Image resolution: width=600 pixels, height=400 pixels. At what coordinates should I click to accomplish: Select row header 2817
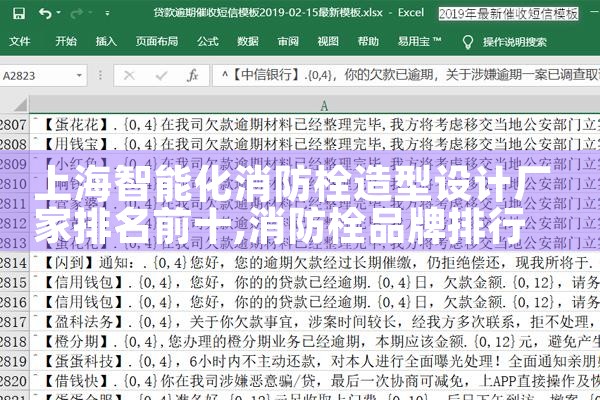pos(14,322)
